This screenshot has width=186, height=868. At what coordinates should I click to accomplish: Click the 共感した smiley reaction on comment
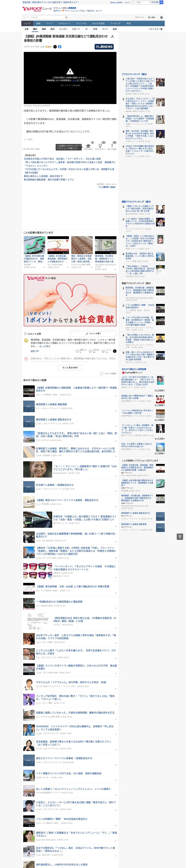tap(81, 351)
